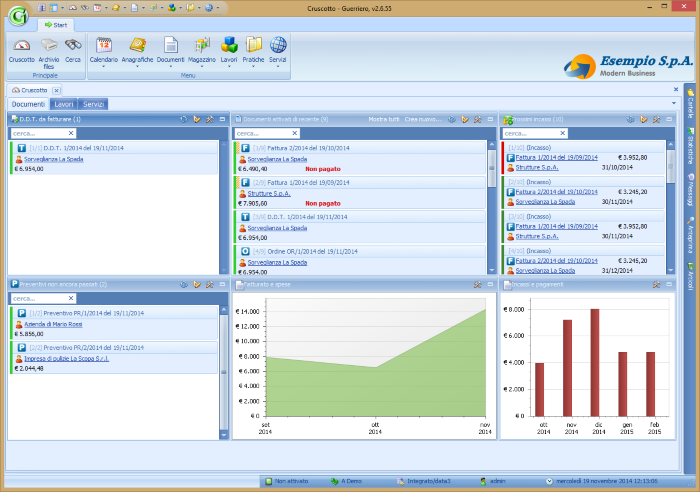Screen dimensions: 700x492
Task: Collapse the Fatturato e spese chart panel
Action: pyautogui.click(x=490, y=284)
